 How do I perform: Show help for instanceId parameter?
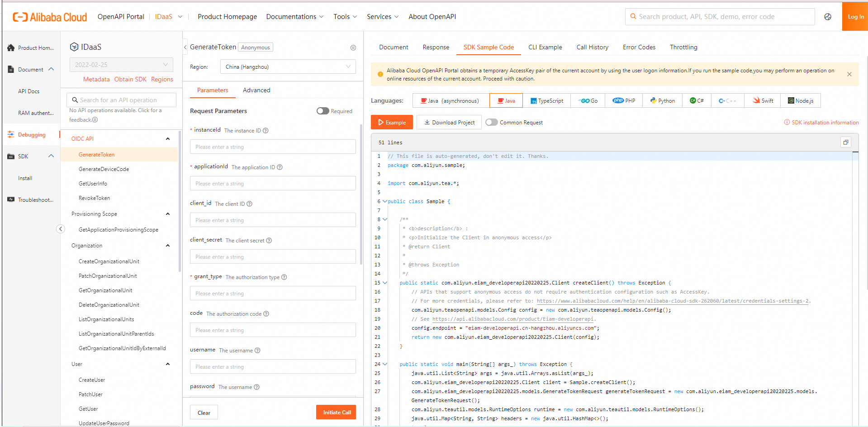tap(266, 131)
